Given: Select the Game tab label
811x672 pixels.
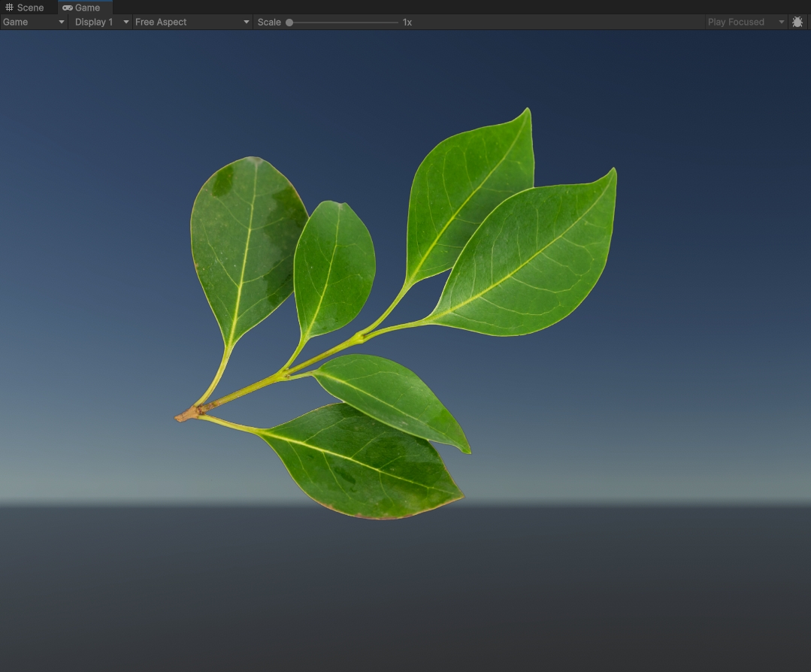Looking at the screenshot, I should (87, 8).
